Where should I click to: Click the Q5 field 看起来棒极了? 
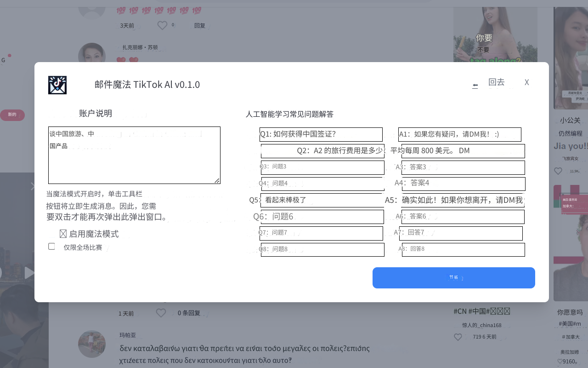(322, 200)
